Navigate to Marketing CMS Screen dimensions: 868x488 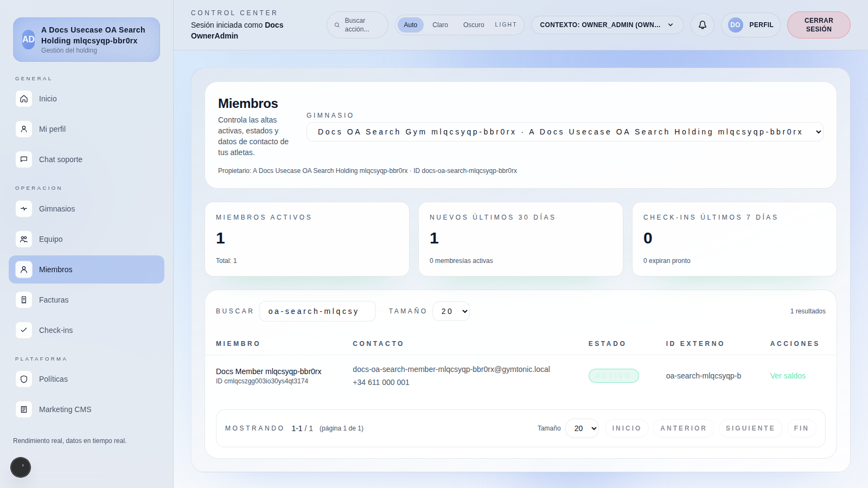click(65, 409)
